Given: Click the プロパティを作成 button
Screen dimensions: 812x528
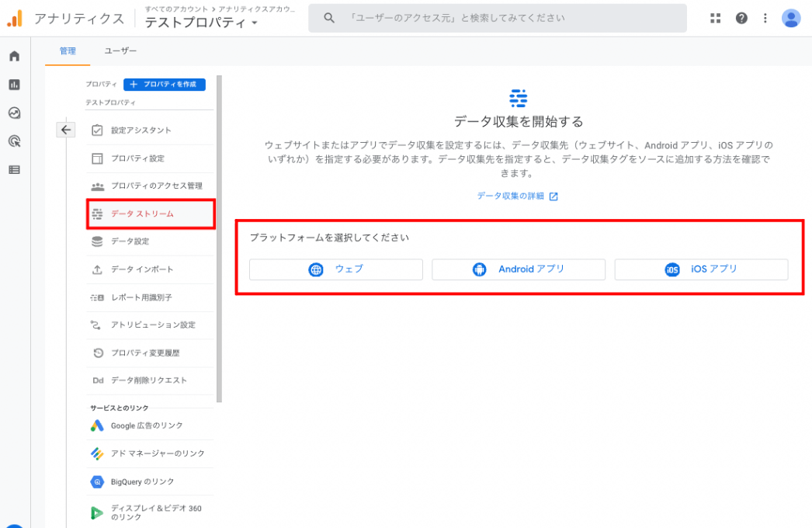Looking at the screenshot, I should (164, 84).
